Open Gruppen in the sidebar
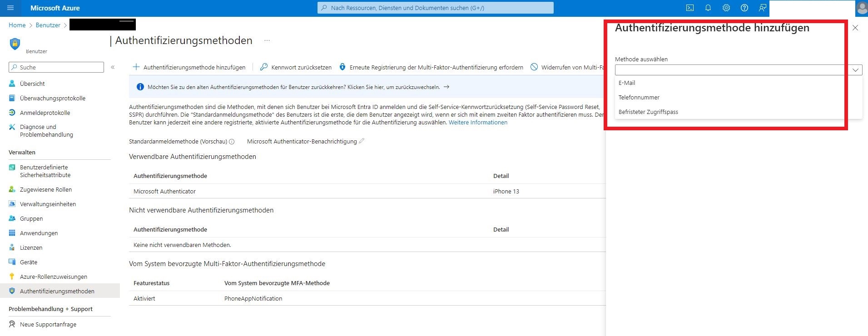 (x=31, y=218)
